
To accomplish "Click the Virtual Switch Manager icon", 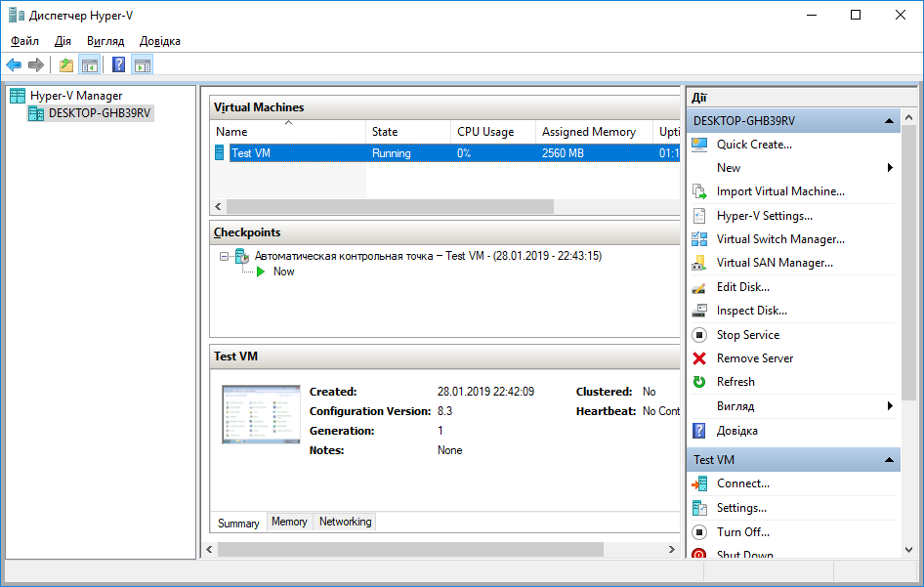I will pyautogui.click(x=699, y=239).
